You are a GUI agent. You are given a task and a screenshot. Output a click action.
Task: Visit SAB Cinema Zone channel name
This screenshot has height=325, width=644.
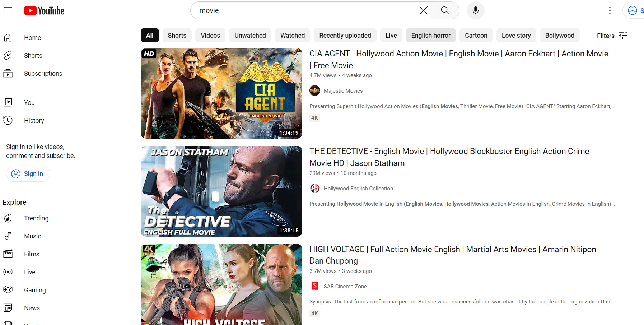[345, 286]
